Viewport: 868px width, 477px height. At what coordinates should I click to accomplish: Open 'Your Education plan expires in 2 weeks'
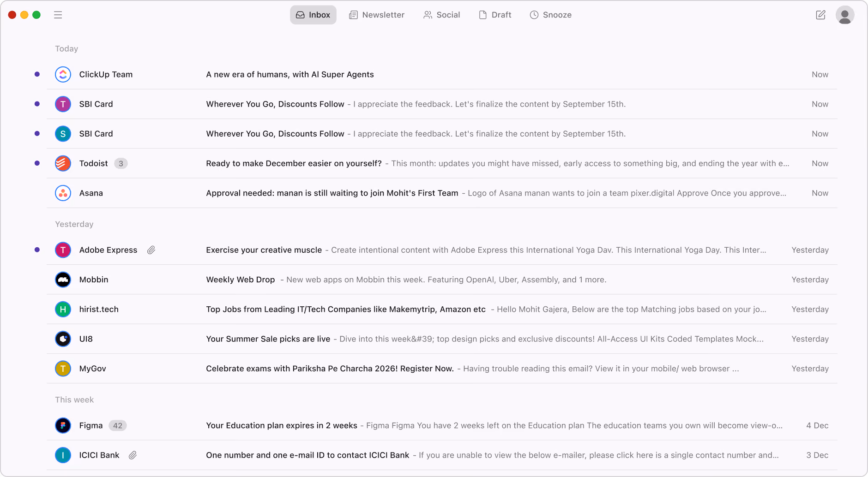(282, 425)
